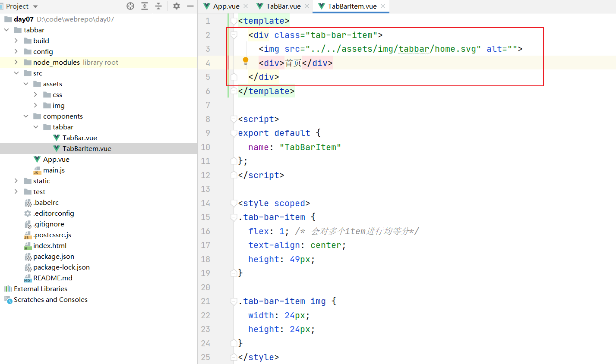Select the TabBarItem.vue editor tab
This screenshot has height=364, width=616.
(x=352, y=6)
